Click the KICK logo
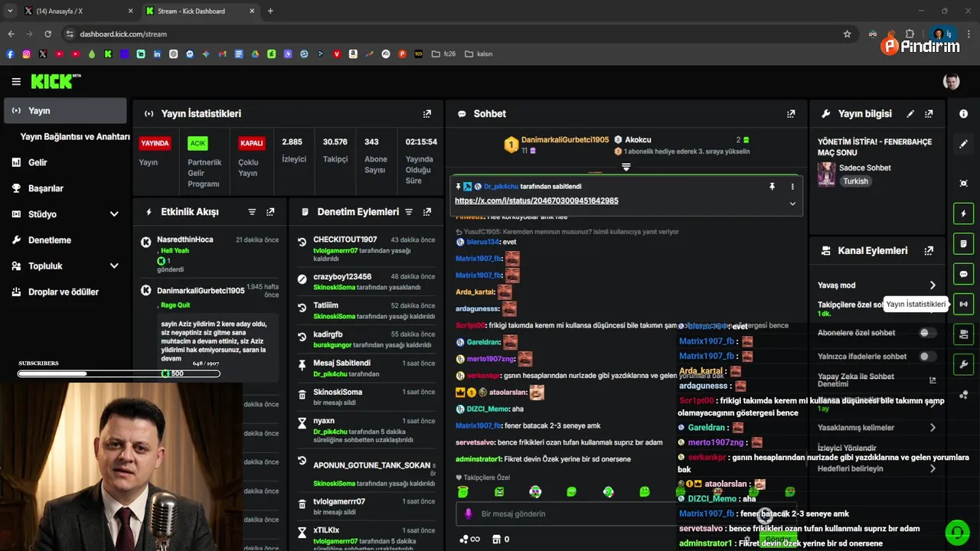980x551 pixels. tap(56, 81)
